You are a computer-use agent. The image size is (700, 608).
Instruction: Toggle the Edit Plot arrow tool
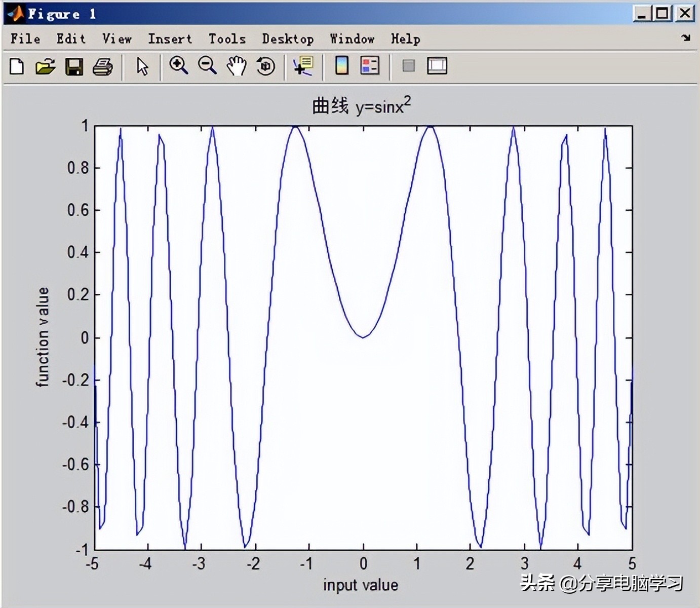142,66
